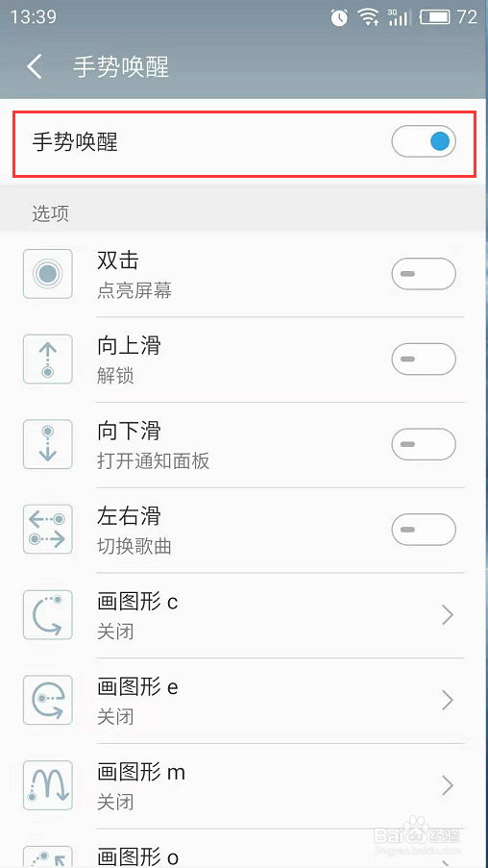The image size is (488, 868).
Task: Open the 画图形 c chevron
Action: tap(448, 614)
